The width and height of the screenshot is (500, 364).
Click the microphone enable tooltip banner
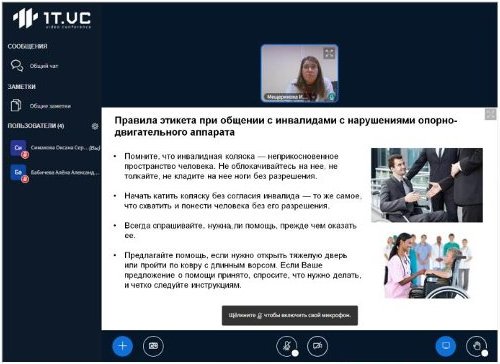pos(290,315)
